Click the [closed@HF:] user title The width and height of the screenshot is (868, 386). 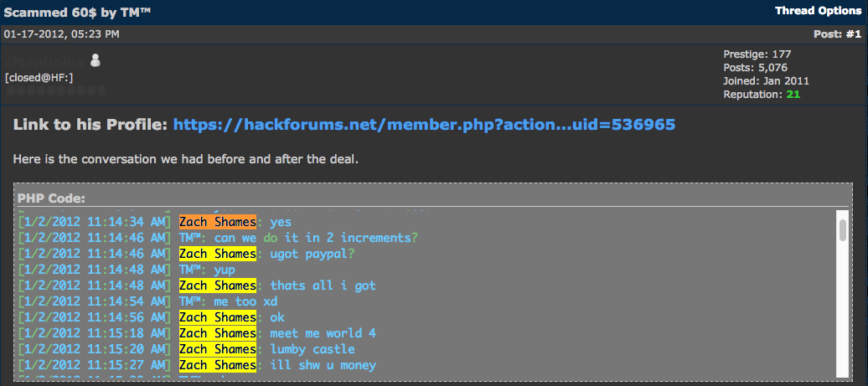click(x=39, y=77)
